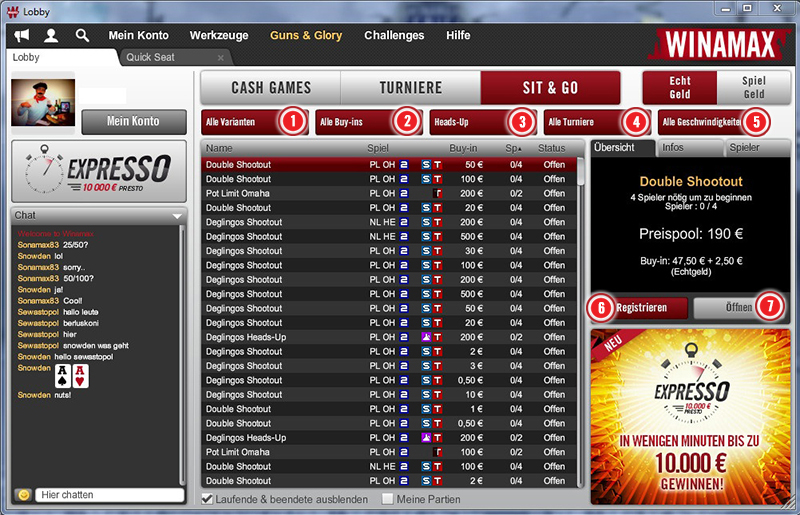This screenshot has width=800, height=515.
Task: Show the Übersicht tab
Action: [x=623, y=148]
